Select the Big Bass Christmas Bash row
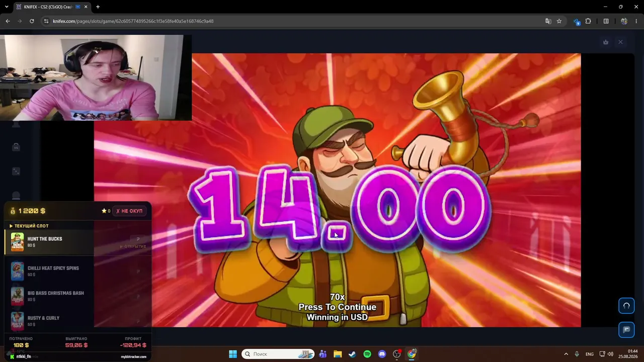The image size is (644, 362). [78, 296]
